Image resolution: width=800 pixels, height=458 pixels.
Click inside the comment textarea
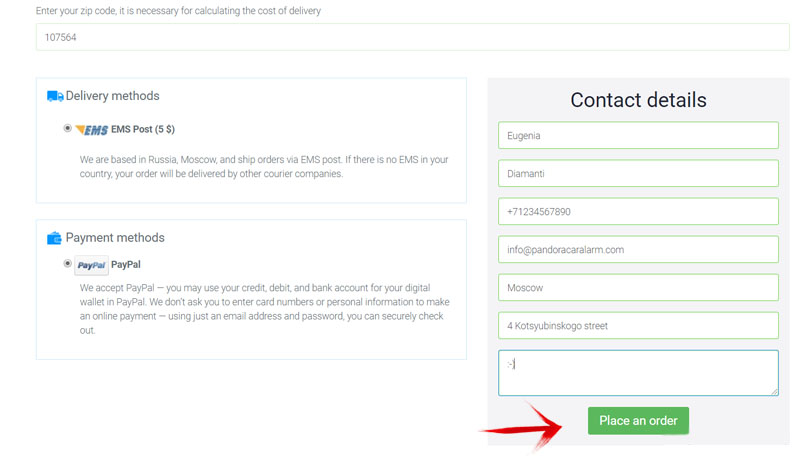[638, 373]
